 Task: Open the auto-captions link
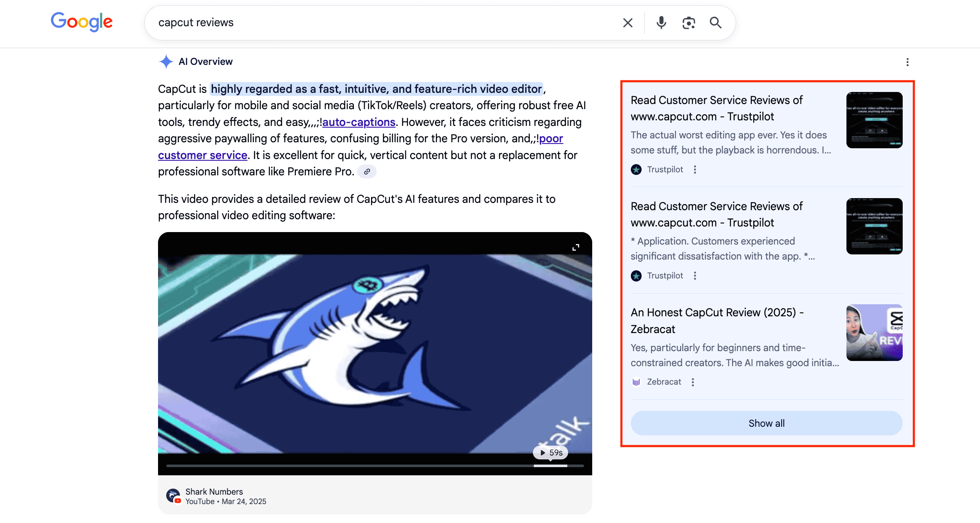click(359, 122)
